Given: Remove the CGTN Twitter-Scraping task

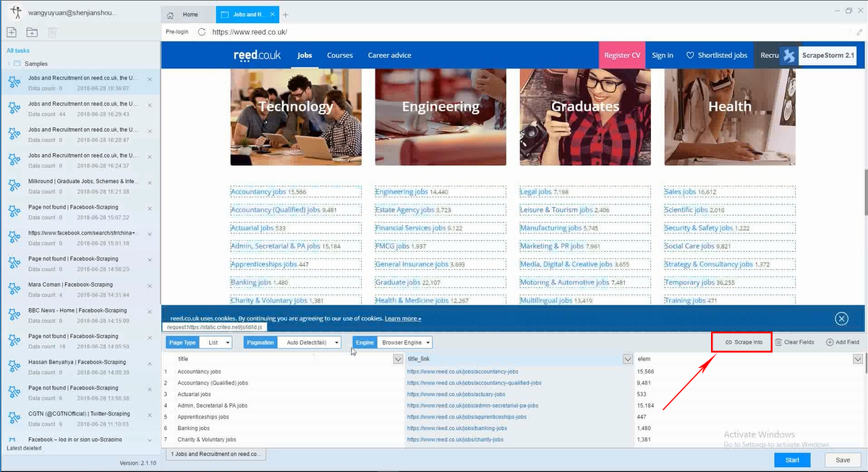Looking at the screenshot, I should click(150, 415).
